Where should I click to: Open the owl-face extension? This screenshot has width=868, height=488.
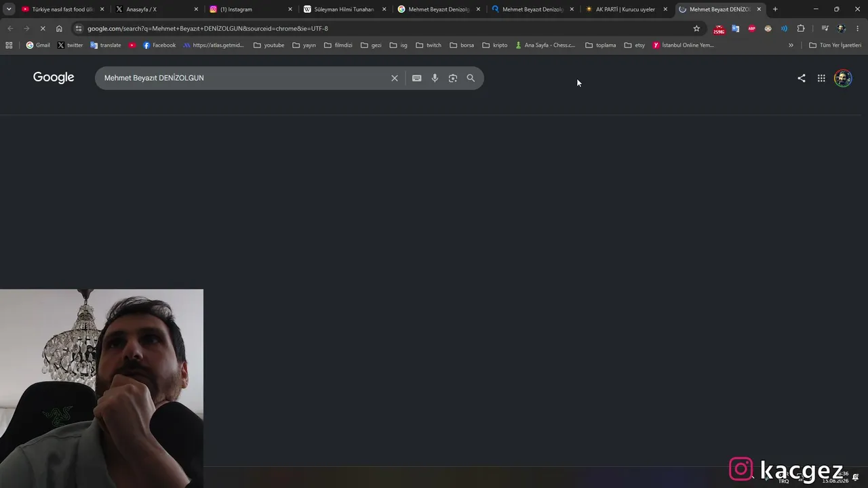(x=768, y=28)
